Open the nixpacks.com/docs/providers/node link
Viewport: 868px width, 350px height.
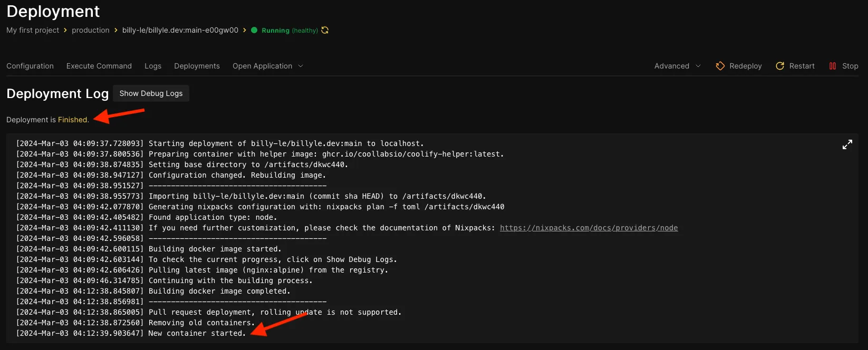(589, 228)
